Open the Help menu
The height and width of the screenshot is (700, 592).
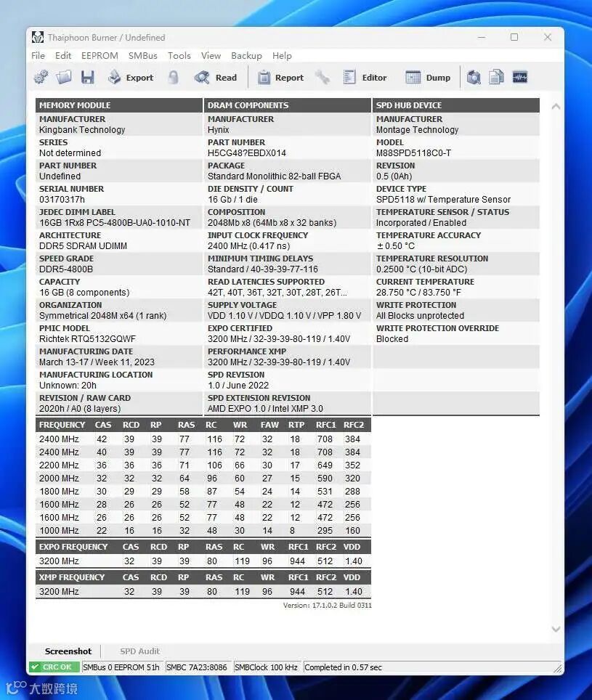pyautogui.click(x=282, y=56)
